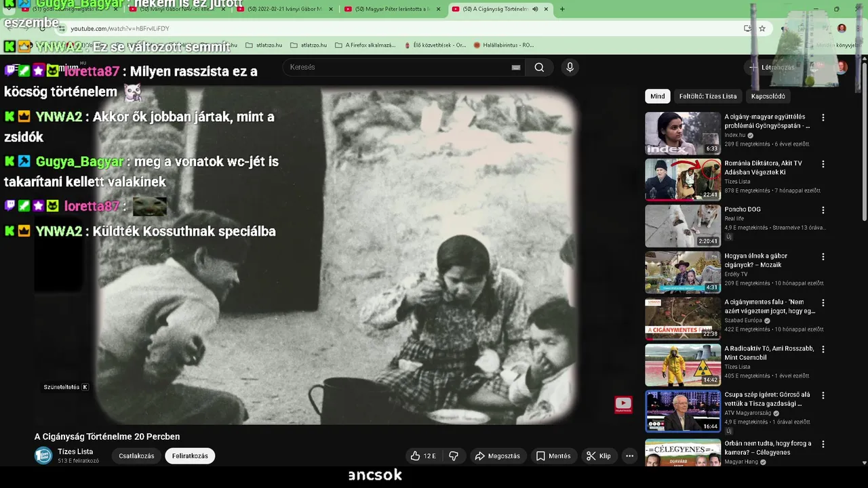Save video with Mentés button
The width and height of the screenshot is (868, 488).
click(553, 456)
